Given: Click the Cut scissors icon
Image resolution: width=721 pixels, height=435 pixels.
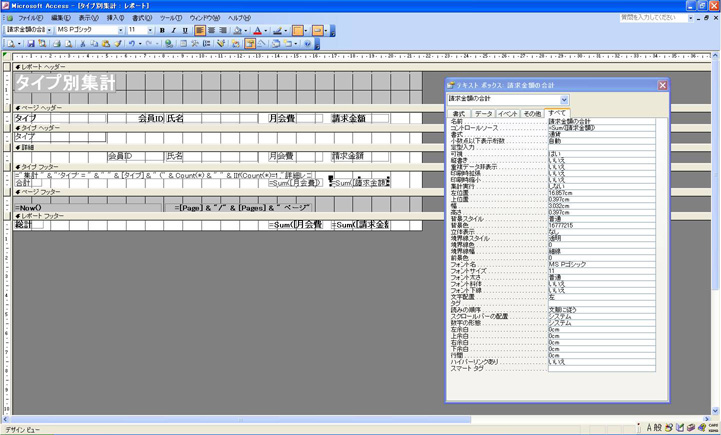Looking at the screenshot, I should 83,44.
